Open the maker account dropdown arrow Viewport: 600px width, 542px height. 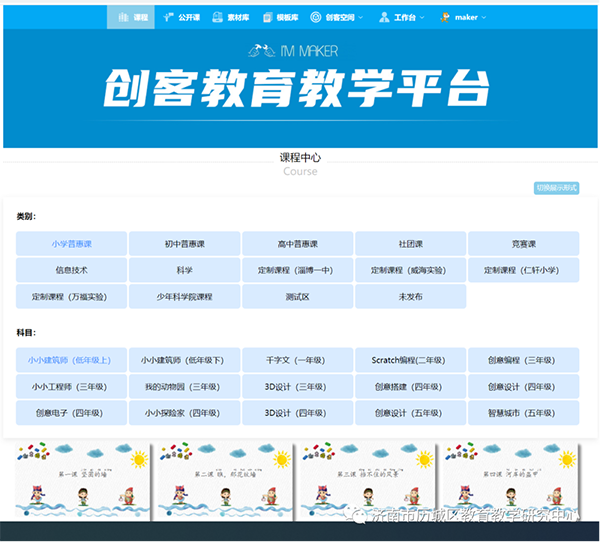[484, 18]
